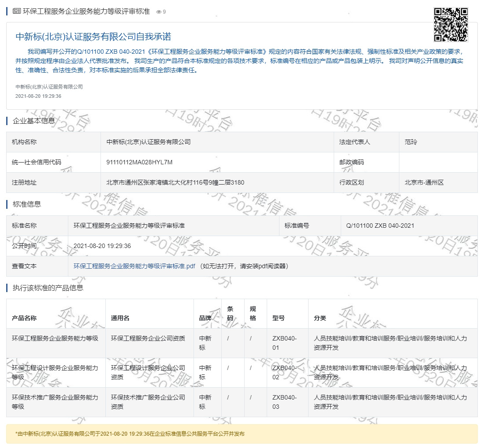Click the 查看文本 label cell
484x448 pixels.
coord(37,266)
